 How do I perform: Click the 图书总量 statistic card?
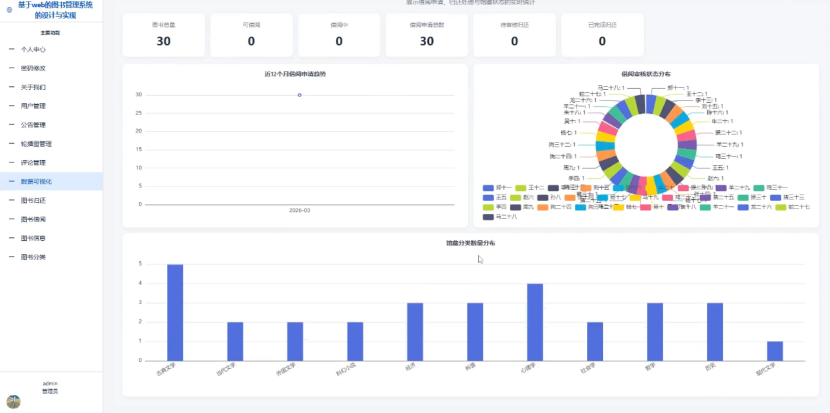tap(164, 35)
